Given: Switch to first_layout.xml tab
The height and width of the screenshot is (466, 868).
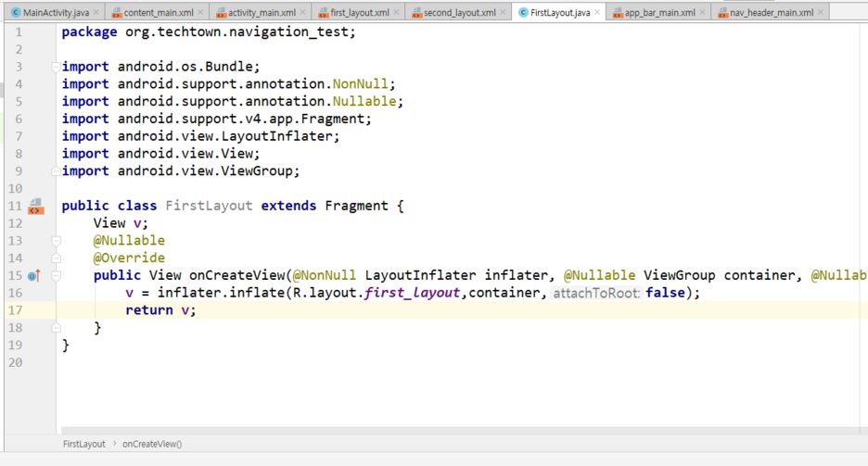Looking at the screenshot, I should click(x=360, y=12).
